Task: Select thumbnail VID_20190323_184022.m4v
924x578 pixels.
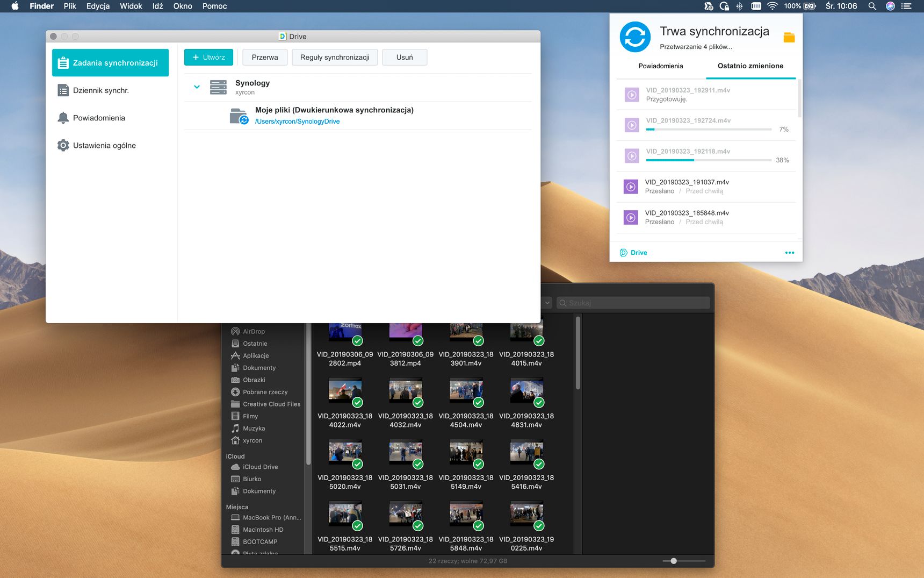Action: tap(345, 391)
